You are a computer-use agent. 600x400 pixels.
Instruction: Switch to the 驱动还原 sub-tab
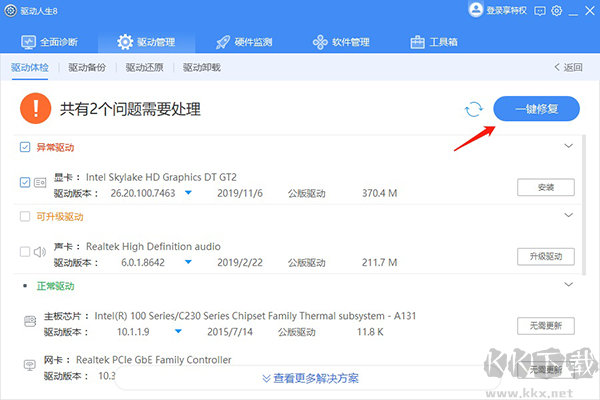tap(145, 68)
